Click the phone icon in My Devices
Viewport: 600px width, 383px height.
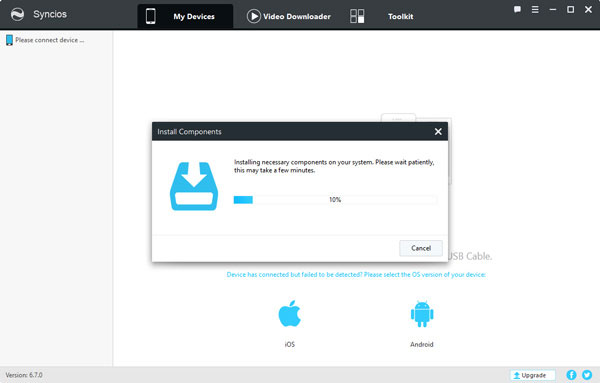(151, 16)
